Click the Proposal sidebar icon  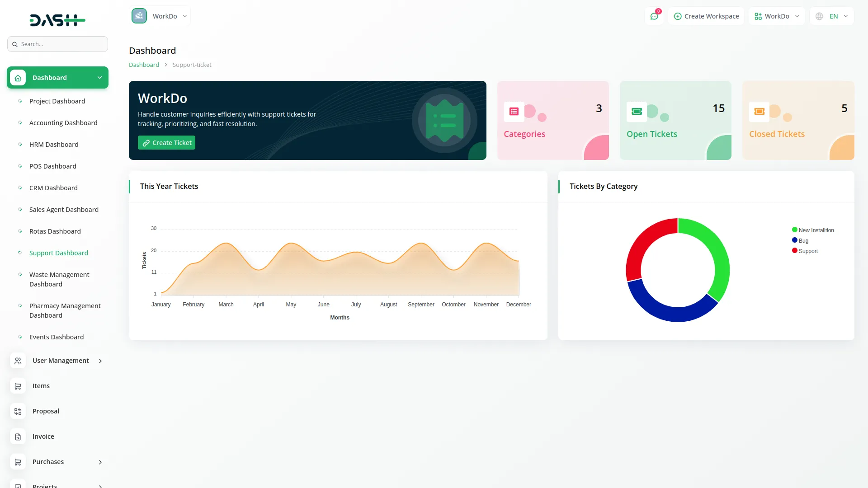click(18, 411)
